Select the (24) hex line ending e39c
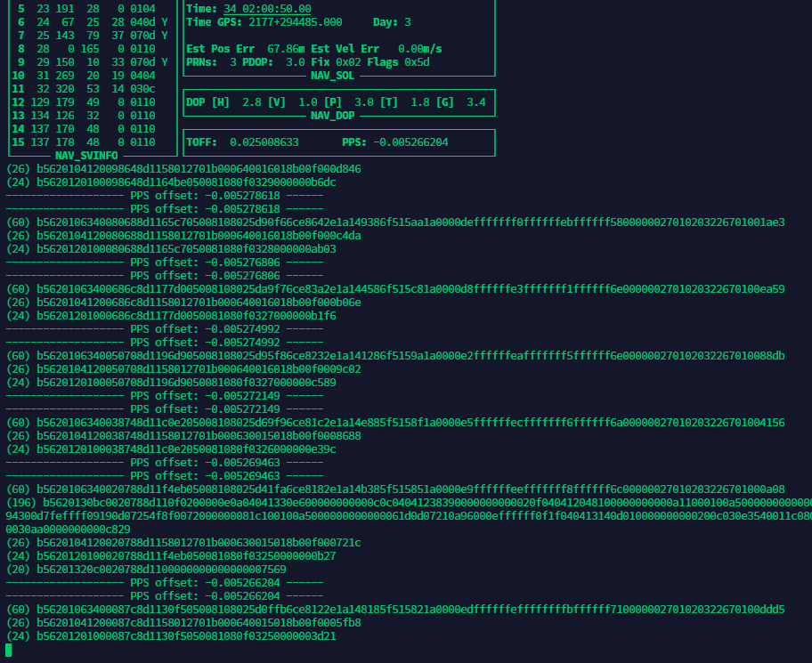This screenshot has width=812, height=663. click(171, 449)
